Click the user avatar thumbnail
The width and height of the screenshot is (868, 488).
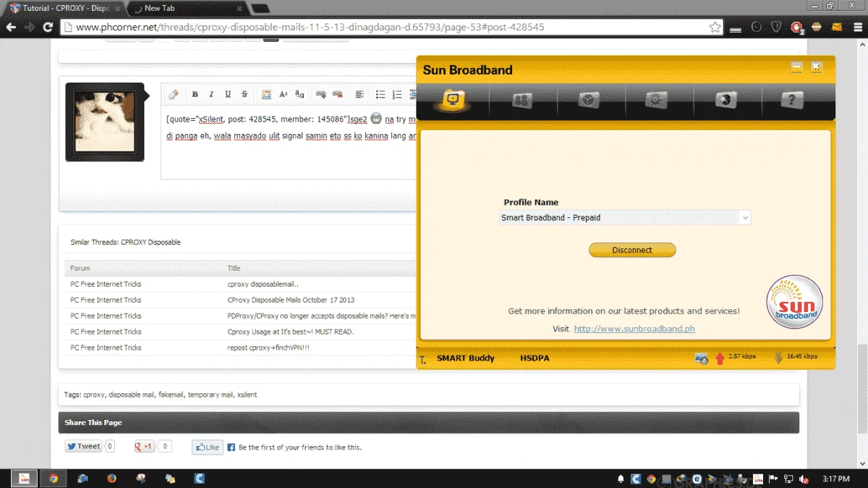106,122
